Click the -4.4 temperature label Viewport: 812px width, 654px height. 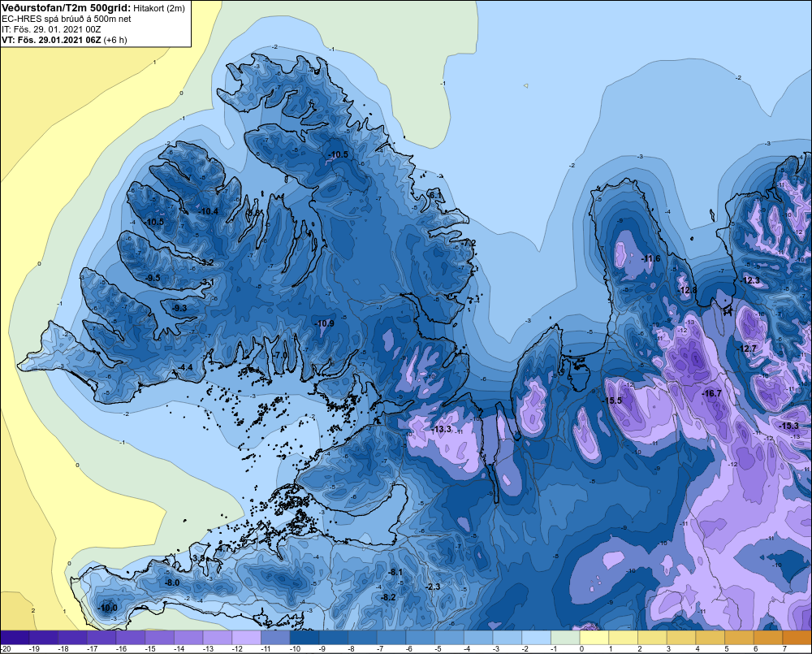tap(185, 367)
